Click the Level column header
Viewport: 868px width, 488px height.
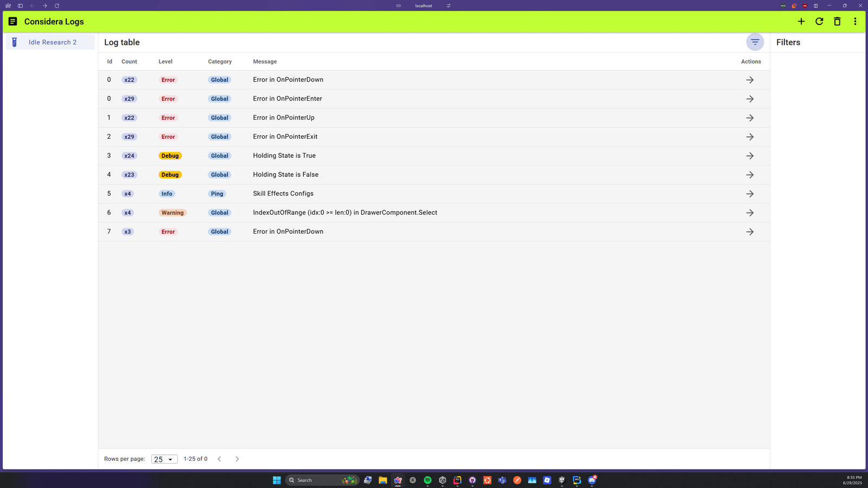(165, 62)
